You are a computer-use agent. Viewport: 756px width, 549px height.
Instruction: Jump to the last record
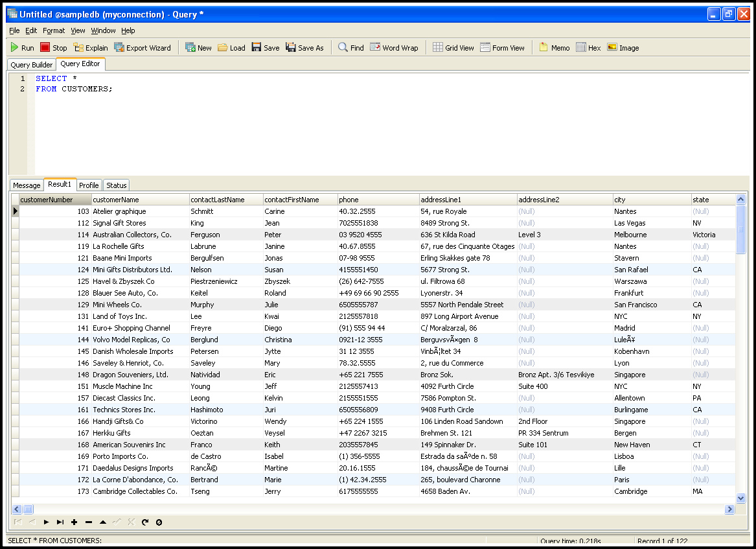point(60,522)
